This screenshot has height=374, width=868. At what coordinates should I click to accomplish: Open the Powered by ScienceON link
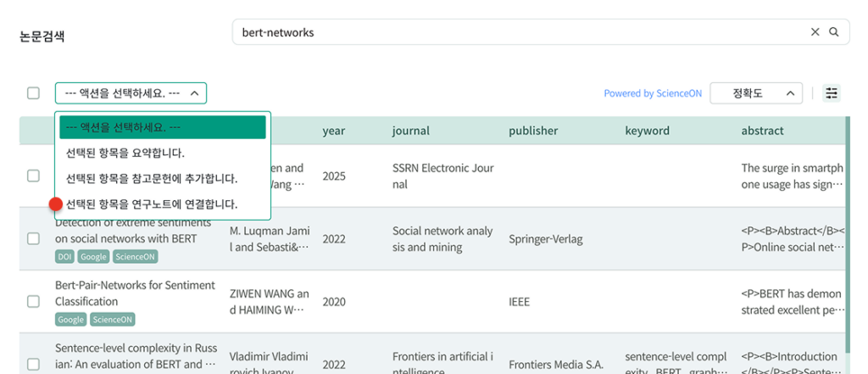point(652,93)
